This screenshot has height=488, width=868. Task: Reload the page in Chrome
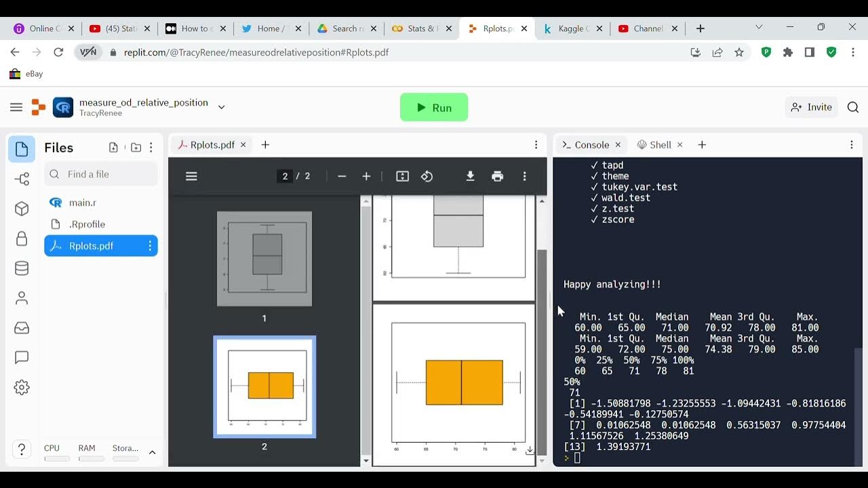click(58, 52)
